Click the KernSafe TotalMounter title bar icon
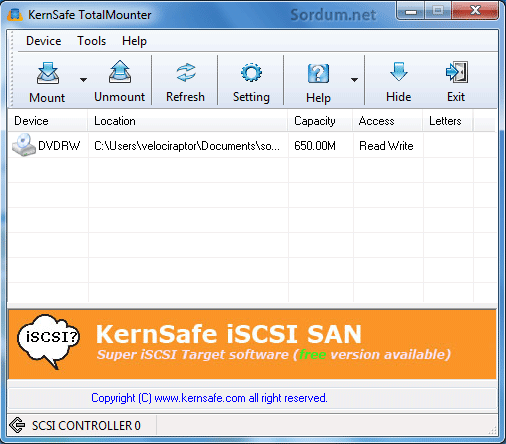 [x=15, y=15]
